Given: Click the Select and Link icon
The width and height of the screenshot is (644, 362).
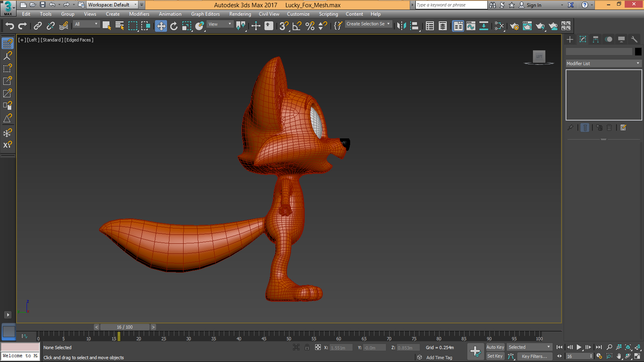Looking at the screenshot, I should pos(37,26).
